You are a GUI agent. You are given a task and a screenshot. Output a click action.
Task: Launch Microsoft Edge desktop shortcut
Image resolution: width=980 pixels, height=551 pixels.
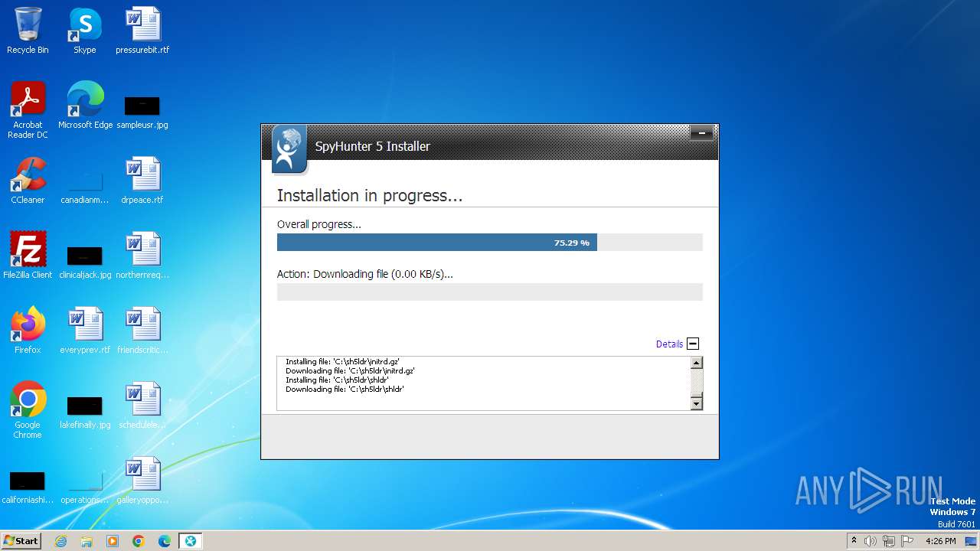[85, 106]
